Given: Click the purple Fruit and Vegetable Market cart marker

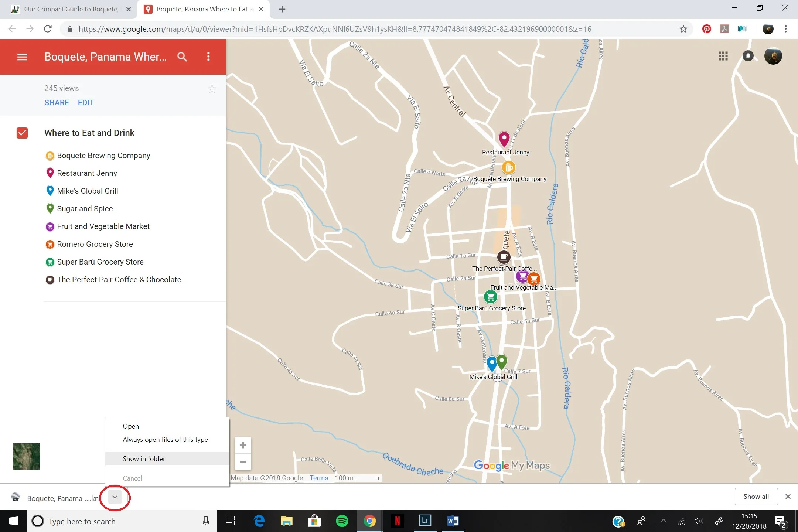Looking at the screenshot, I should coord(522,276).
